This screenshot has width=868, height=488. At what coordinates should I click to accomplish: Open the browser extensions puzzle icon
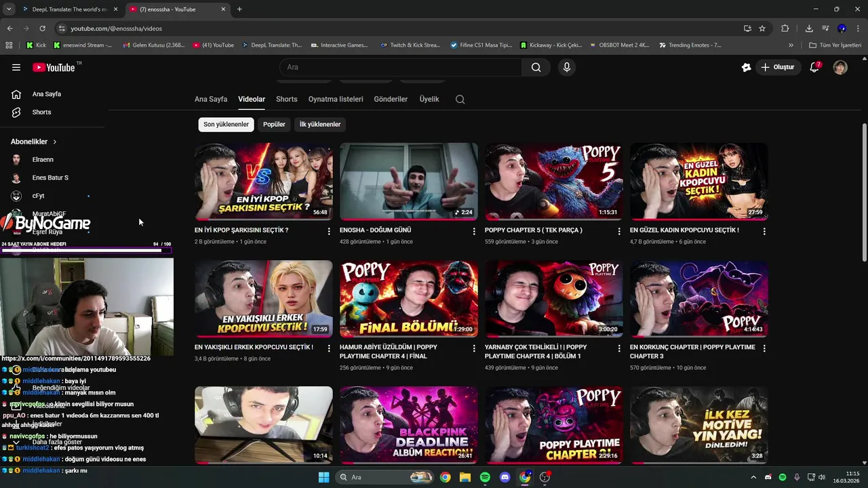tap(785, 28)
